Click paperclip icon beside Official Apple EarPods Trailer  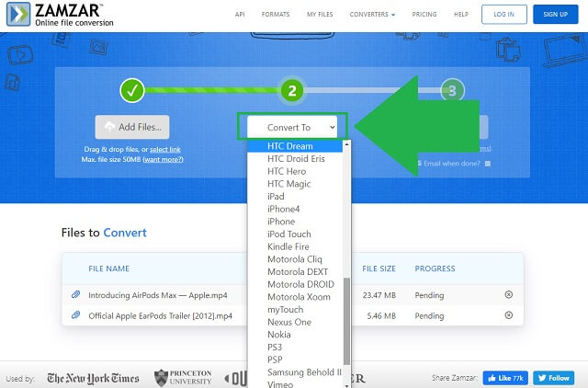[75, 314]
